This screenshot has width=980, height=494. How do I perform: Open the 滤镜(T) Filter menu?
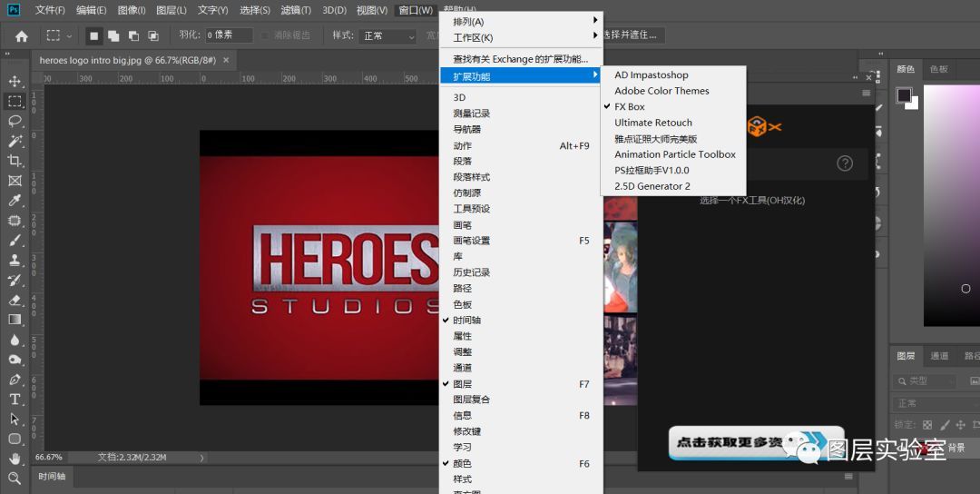tap(295, 10)
